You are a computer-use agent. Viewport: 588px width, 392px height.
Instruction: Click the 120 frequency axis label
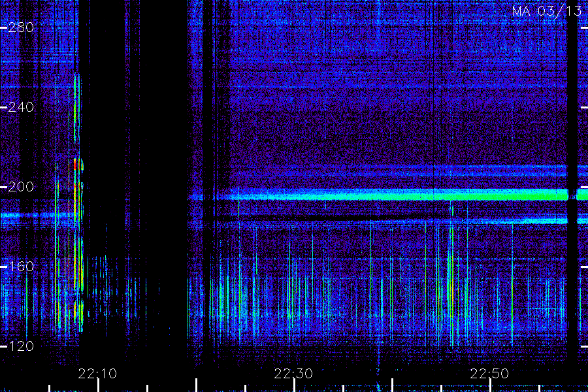point(21,346)
